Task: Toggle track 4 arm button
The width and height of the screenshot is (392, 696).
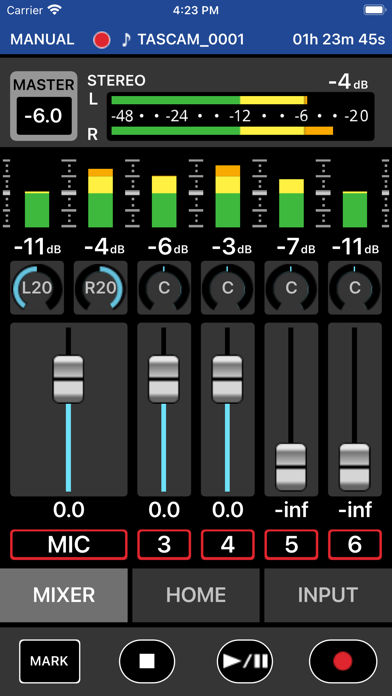Action: tap(228, 544)
